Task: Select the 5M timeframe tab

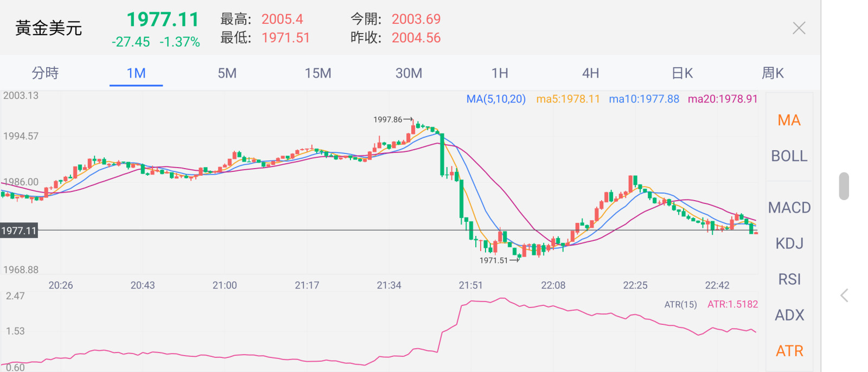Action: click(x=227, y=73)
